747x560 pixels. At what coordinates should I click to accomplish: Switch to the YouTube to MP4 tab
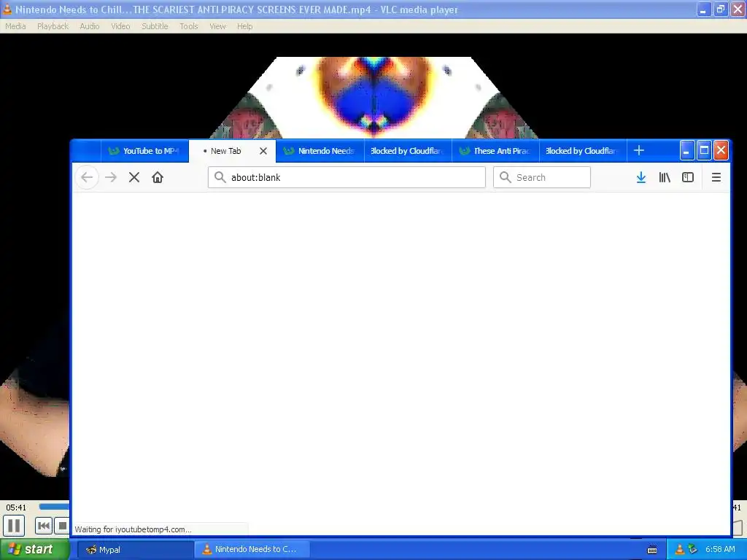[144, 151]
